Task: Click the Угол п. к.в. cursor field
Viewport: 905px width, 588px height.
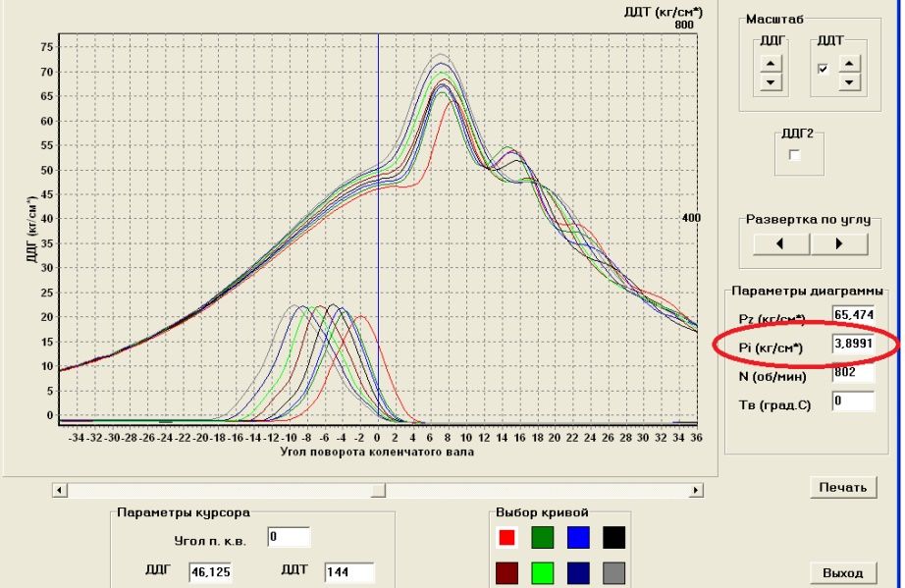Action: click(288, 537)
